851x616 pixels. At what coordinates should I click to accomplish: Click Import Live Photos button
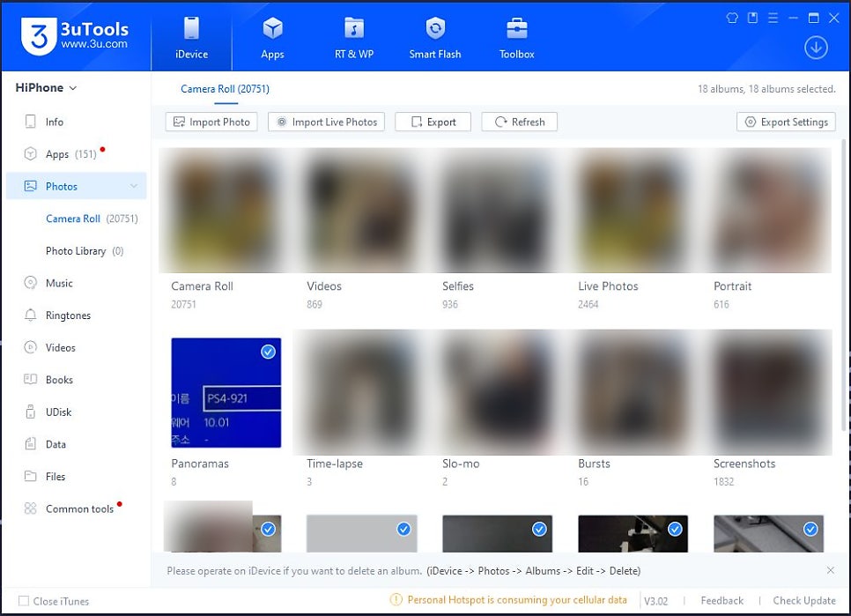[x=326, y=122]
